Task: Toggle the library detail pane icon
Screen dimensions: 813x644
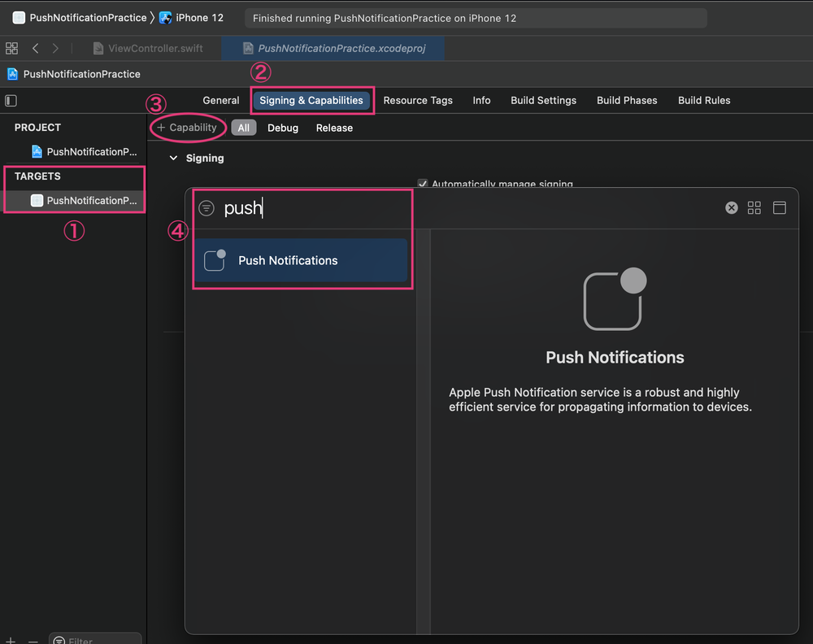Action: [x=779, y=208]
